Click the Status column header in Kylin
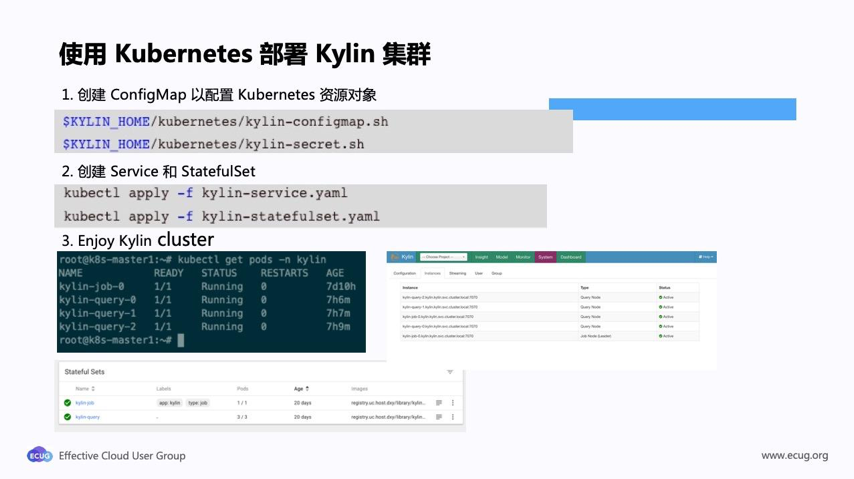 tap(664, 287)
